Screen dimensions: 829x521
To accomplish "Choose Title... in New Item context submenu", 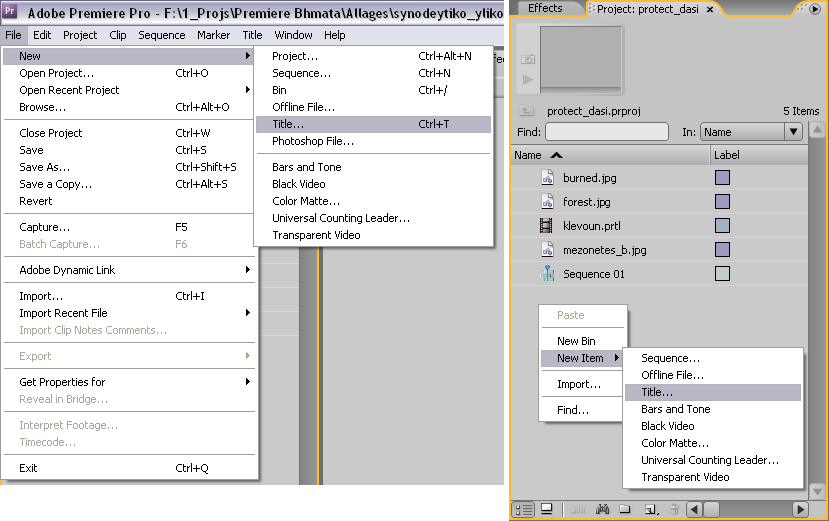I will coord(713,392).
